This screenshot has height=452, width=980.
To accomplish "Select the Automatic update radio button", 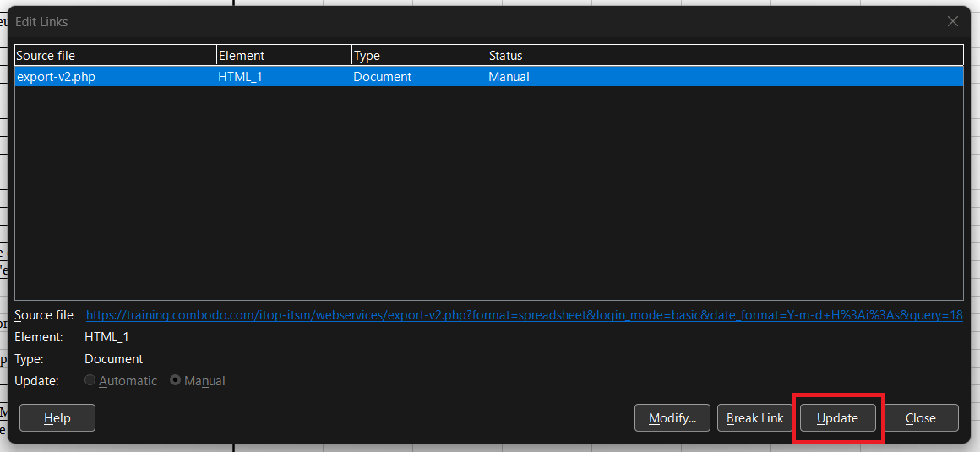I will click(90, 381).
